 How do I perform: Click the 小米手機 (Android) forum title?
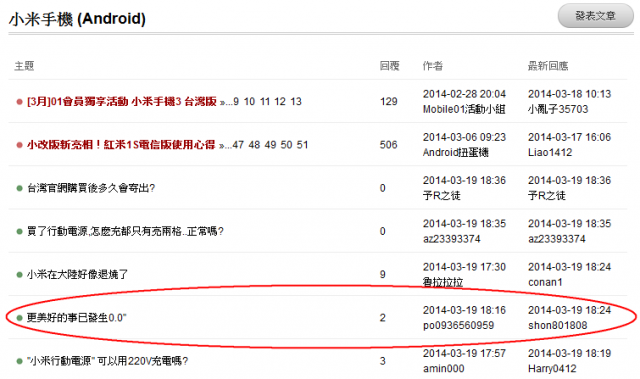coord(77,19)
